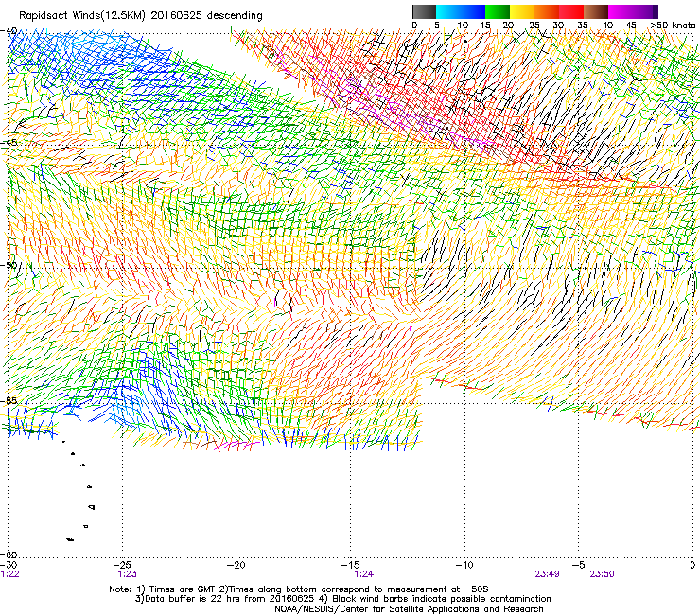Click the longitude axis label '0' at bottom right
This screenshot has height=615, width=700.
point(692,566)
